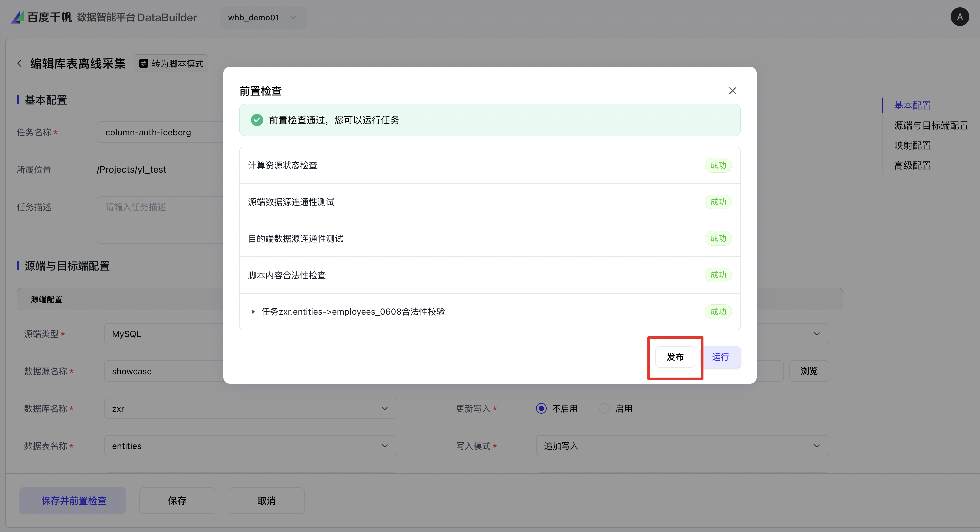
Task: Jump to 高级配置 in side navigation
Action: click(912, 166)
